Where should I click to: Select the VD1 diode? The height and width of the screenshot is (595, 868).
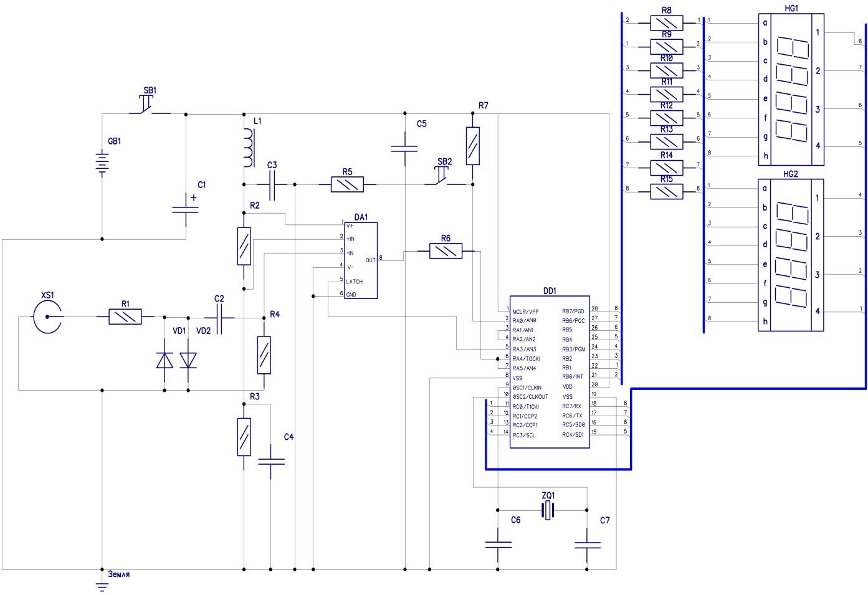[x=165, y=360]
